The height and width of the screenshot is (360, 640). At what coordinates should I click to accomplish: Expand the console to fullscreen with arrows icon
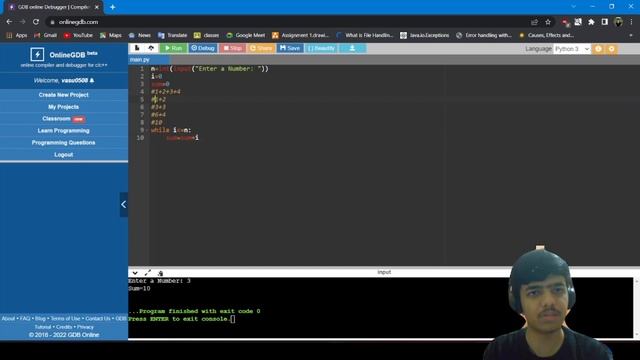pos(148,273)
